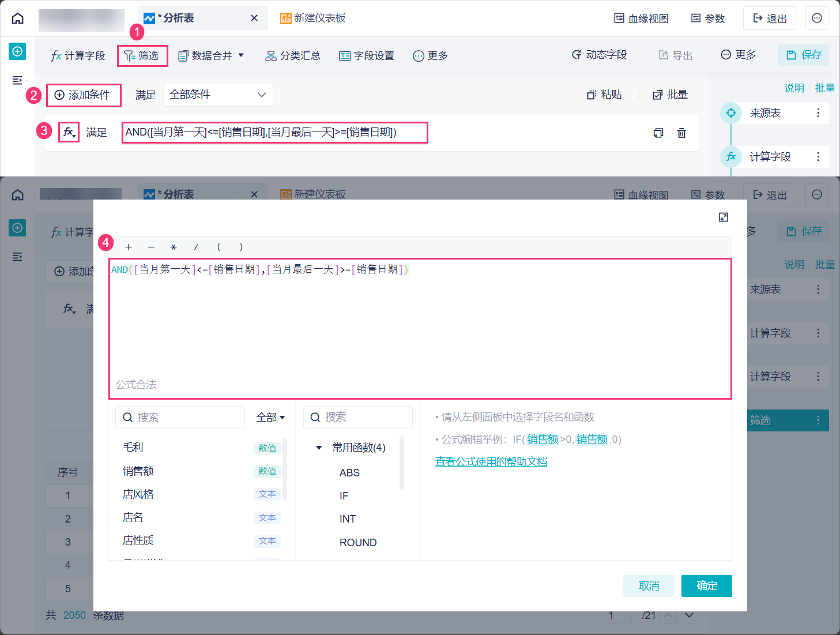
Task: Select the 新建仪表板 tab behind the dialog
Action: 313,195
